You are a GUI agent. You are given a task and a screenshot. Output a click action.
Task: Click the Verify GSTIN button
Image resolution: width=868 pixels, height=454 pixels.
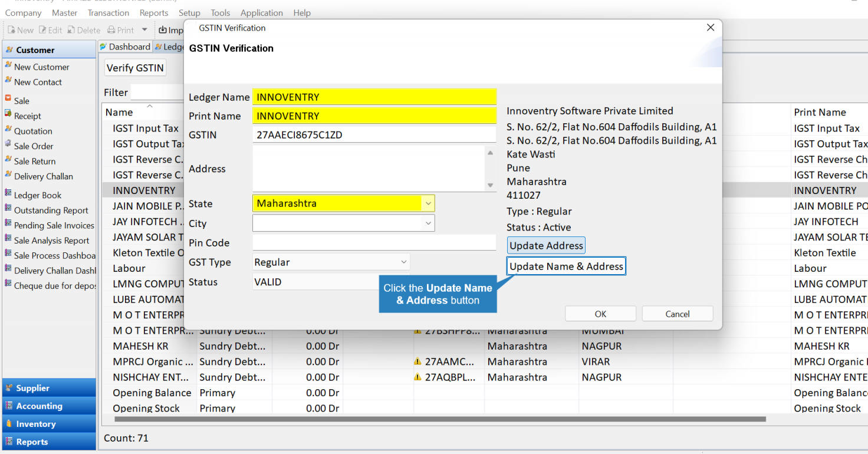pyautogui.click(x=135, y=68)
